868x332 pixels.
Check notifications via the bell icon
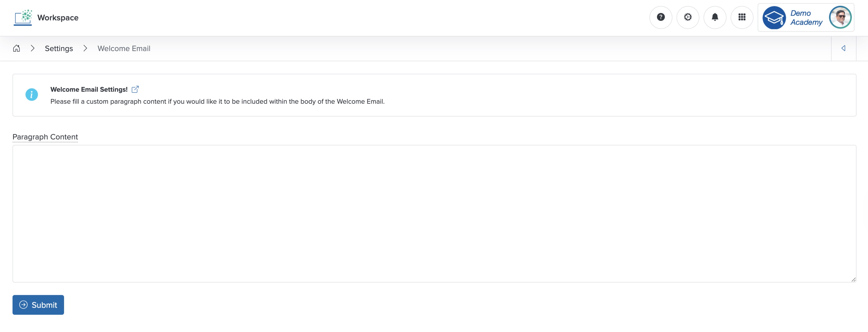[x=715, y=17]
